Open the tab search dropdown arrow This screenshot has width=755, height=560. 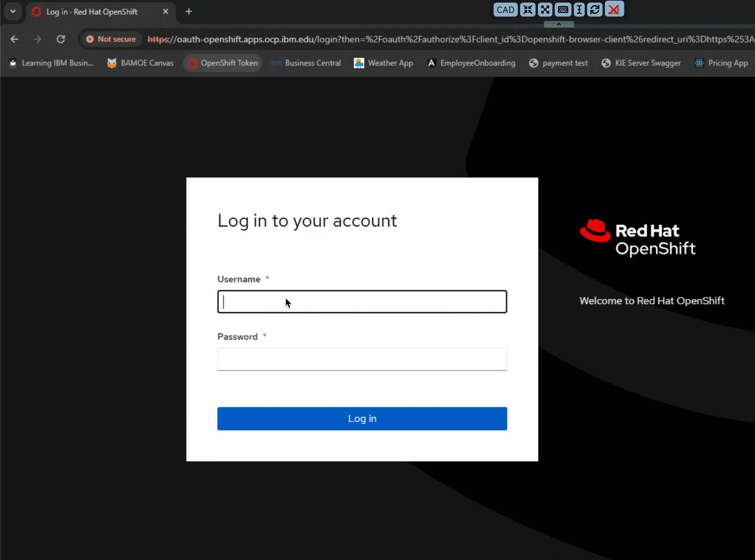pyautogui.click(x=13, y=12)
